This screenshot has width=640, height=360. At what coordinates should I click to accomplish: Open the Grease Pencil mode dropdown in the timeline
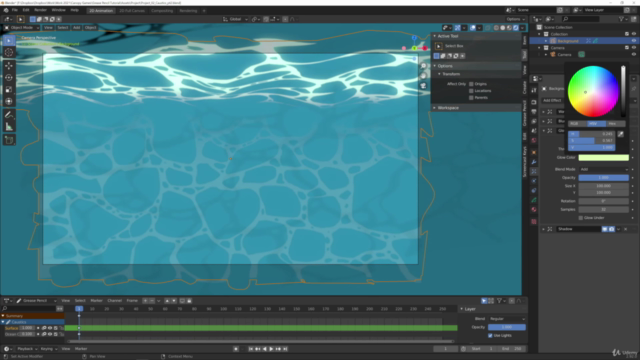coord(36,301)
